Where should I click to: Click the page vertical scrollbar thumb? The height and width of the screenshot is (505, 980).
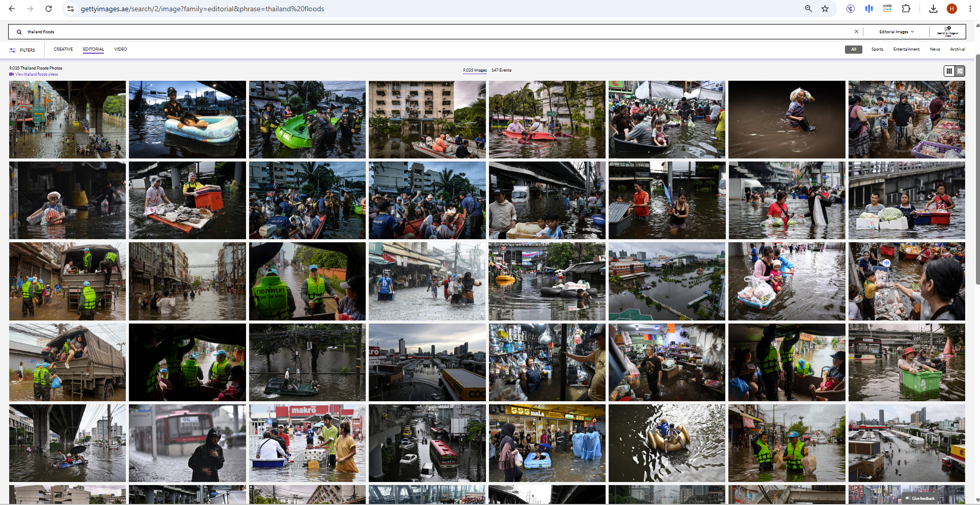pos(977,169)
